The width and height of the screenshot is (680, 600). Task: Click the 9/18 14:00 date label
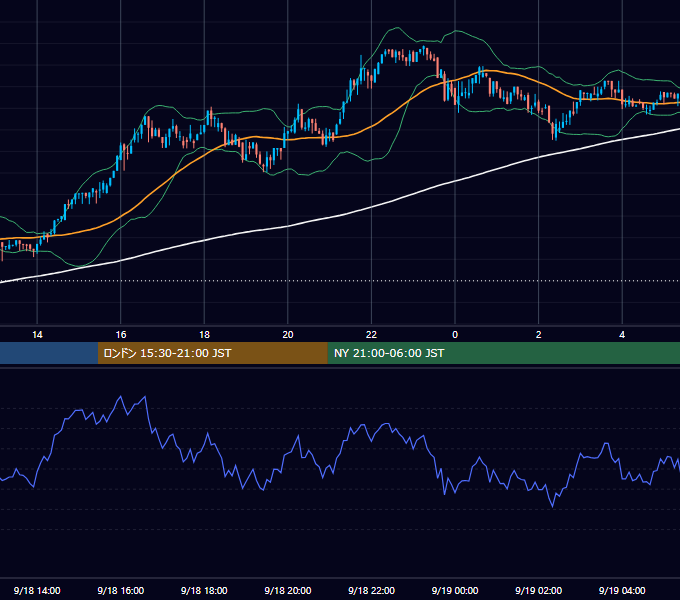(37, 590)
